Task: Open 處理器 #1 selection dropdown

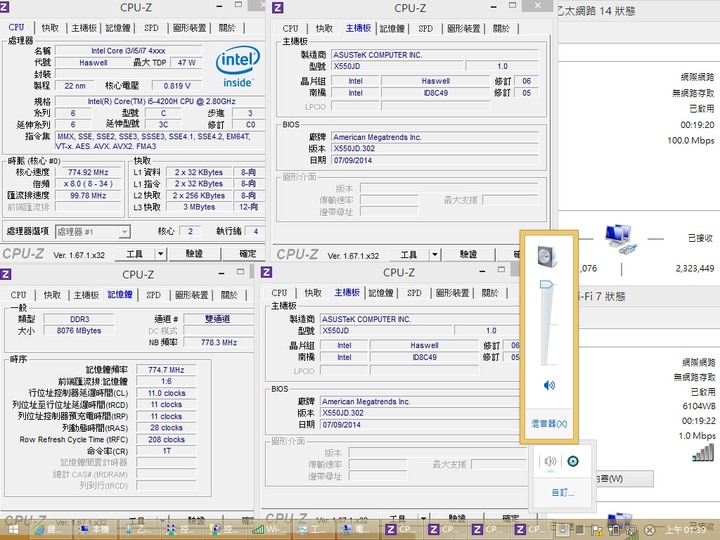Action: tap(93, 232)
